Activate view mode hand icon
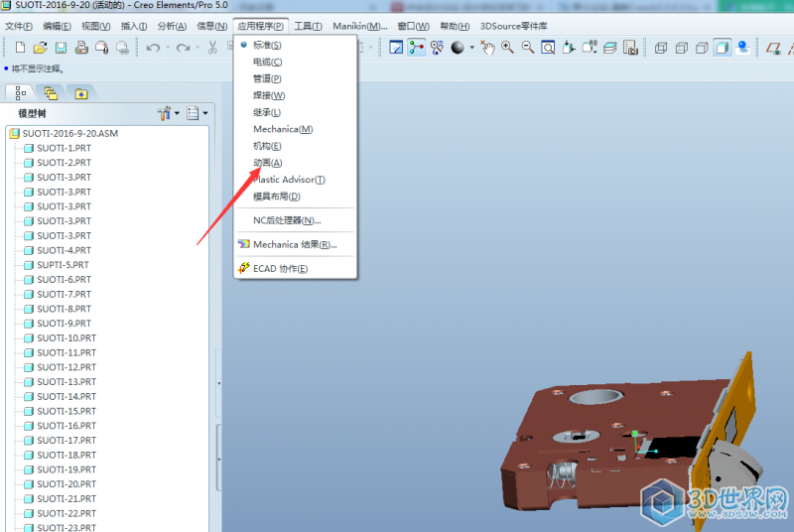The height and width of the screenshot is (532, 794). [487, 48]
